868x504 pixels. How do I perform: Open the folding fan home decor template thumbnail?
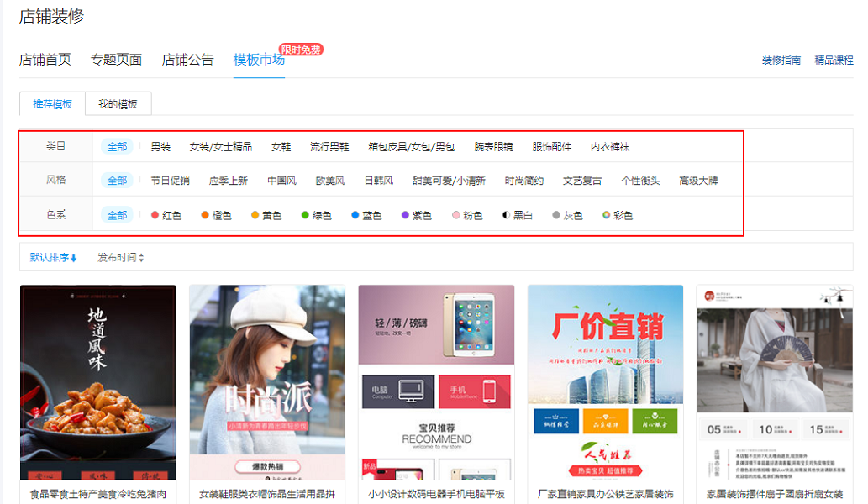[775, 382]
